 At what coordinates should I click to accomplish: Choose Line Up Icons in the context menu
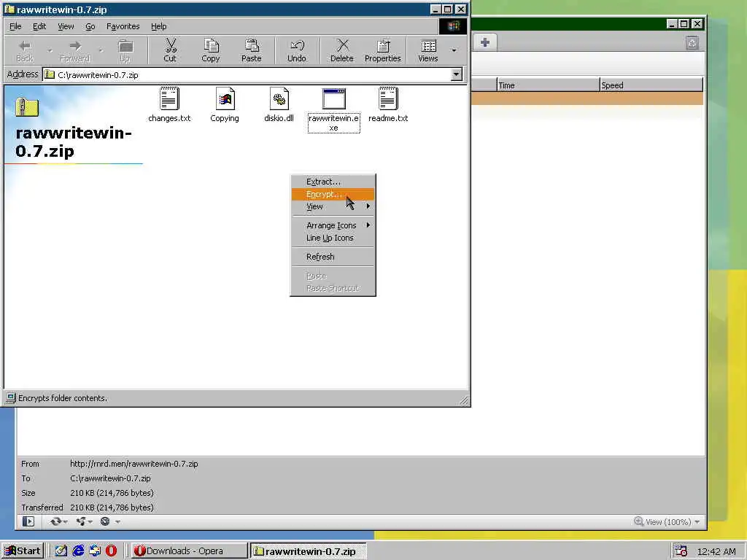click(333, 238)
